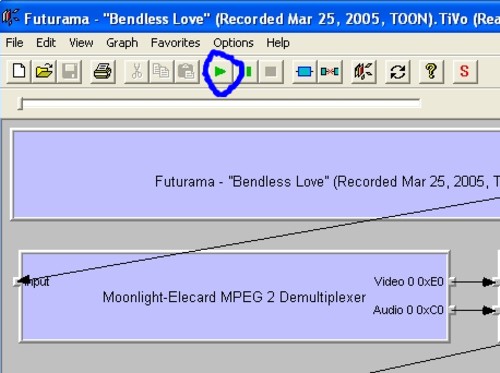Open the Graph menu

point(122,43)
